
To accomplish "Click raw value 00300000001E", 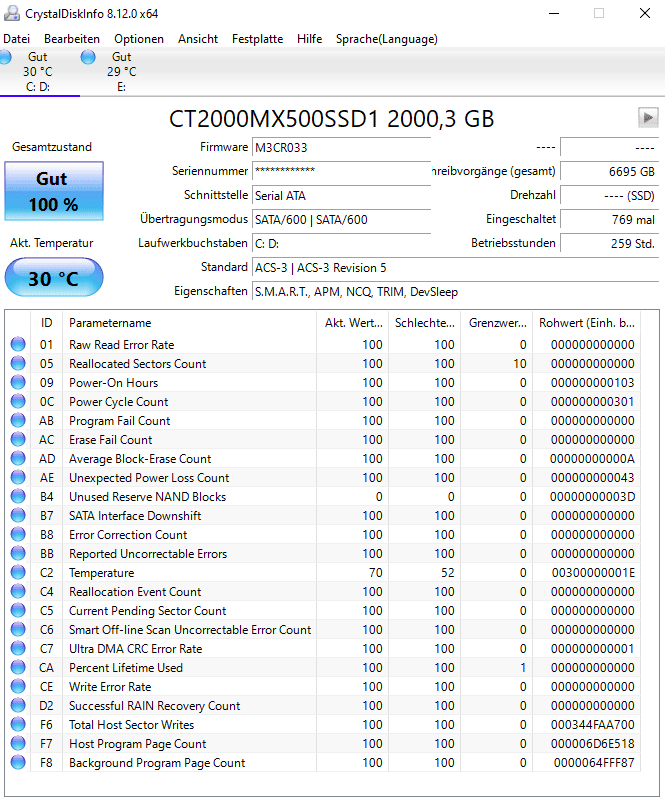I will pos(593,572).
